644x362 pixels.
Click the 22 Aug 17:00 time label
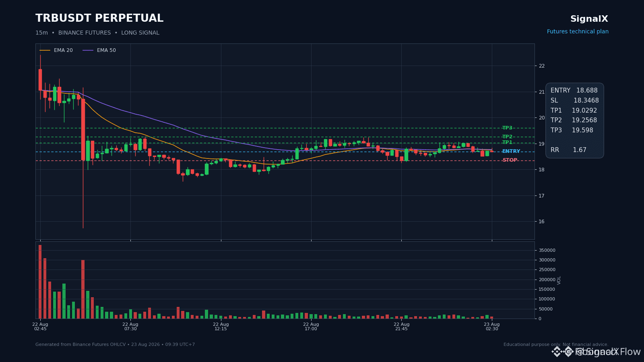pyautogui.click(x=311, y=327)
